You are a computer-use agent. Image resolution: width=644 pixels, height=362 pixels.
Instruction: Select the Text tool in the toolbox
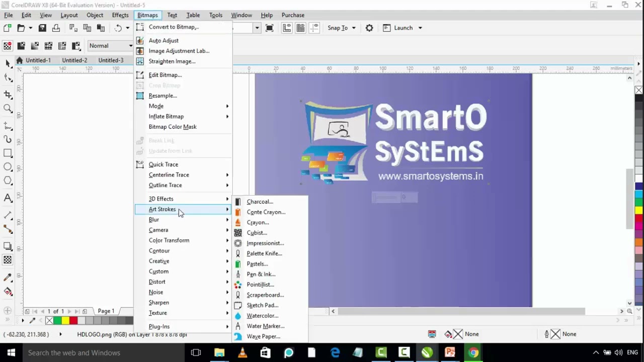click(8, 198)
